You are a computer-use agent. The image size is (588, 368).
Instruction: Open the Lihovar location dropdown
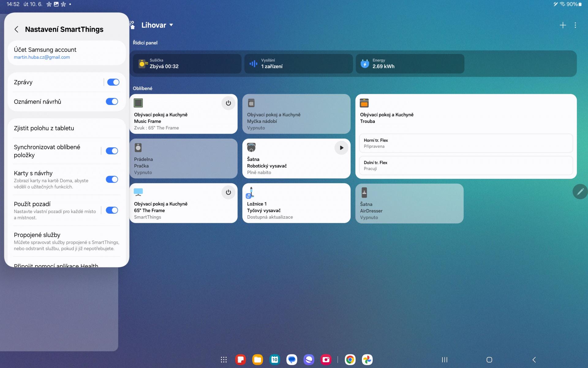[157, 25]
